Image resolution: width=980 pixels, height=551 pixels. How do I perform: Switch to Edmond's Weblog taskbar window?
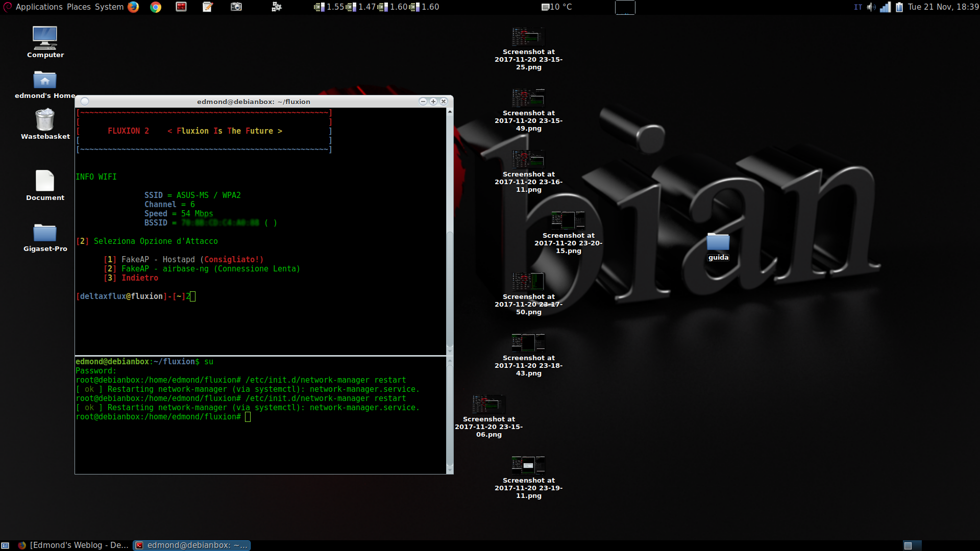point(73,545)
